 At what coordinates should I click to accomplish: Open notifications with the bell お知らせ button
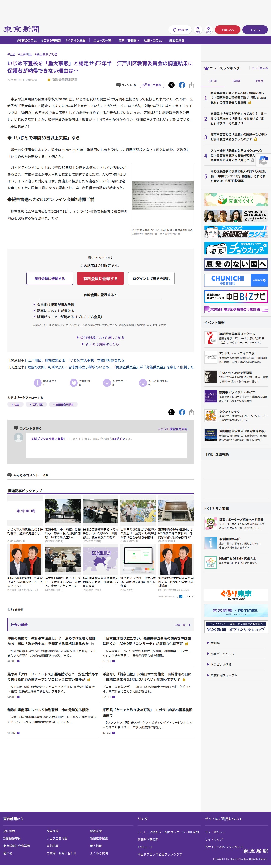click(180, 30)
